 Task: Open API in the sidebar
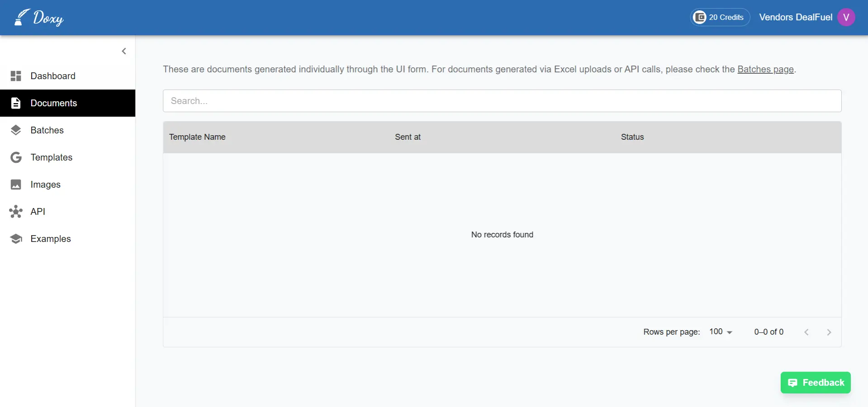68,212
